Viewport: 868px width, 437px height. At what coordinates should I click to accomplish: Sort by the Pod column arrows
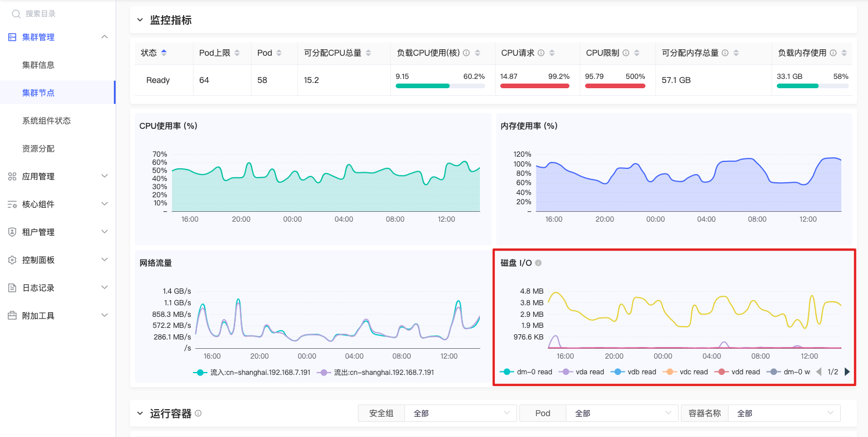[x=279, y=53]
